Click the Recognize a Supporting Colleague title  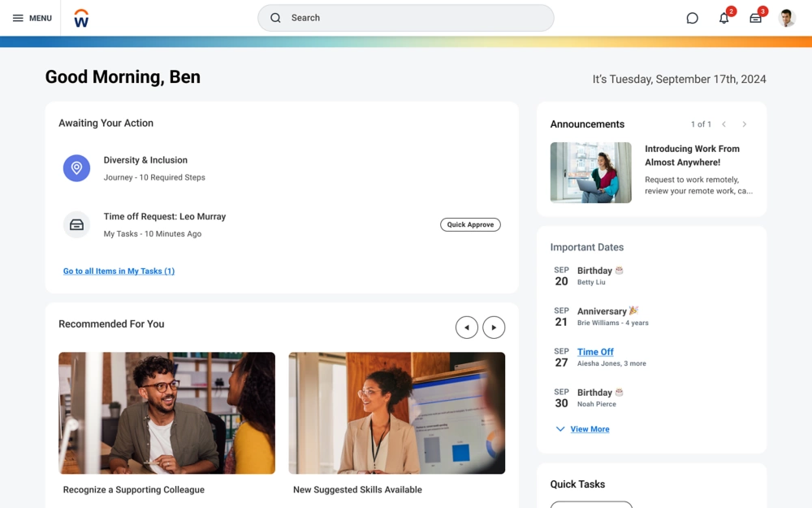134,490
